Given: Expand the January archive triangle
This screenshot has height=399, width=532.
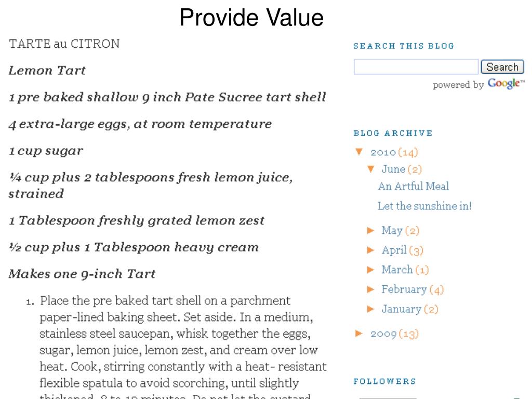Looking at the screenshot, I should [x=370, y=309].
